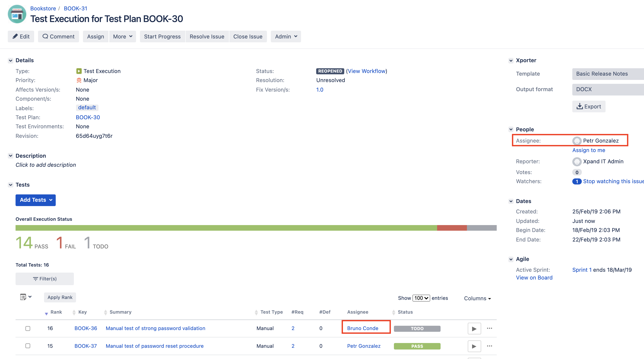Click green PASS segment of execution bar

[226, 228]
